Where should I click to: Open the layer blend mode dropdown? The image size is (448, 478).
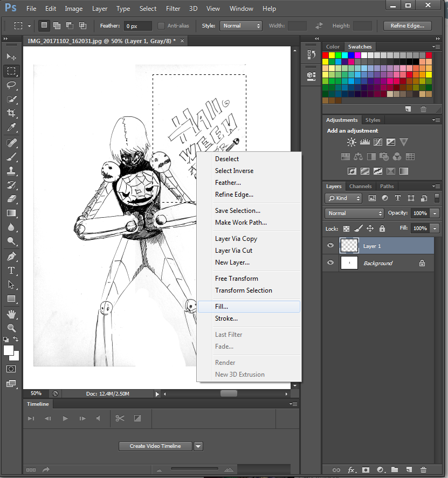tap(354, 213)
